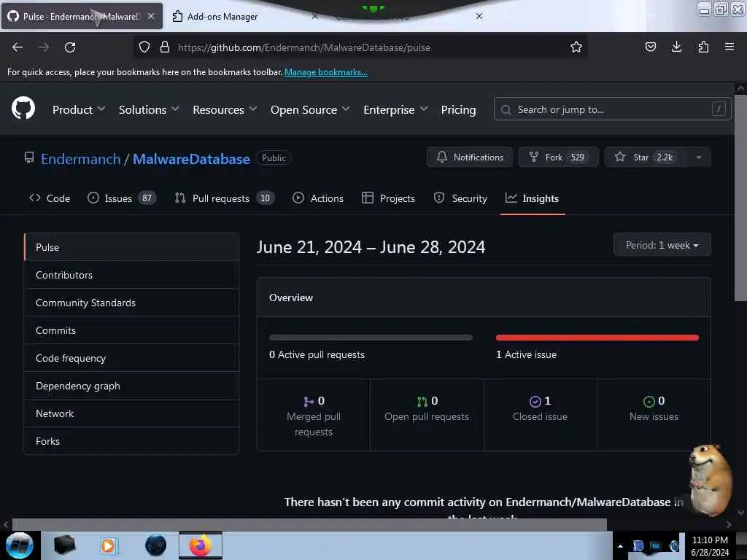Click the repository icon beside Endermanch

tap(29, 157)
